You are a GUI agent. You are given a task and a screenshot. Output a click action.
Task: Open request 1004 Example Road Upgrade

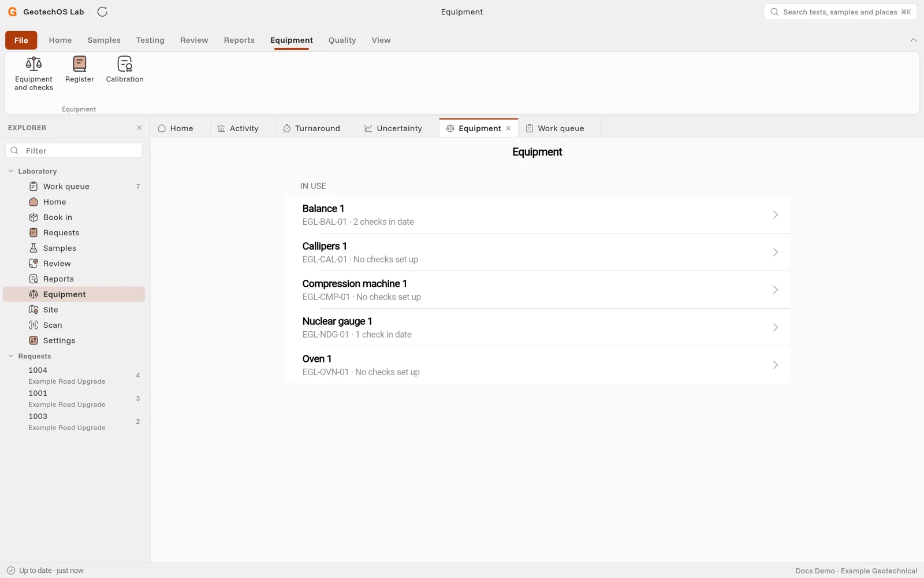pos(74,375)
